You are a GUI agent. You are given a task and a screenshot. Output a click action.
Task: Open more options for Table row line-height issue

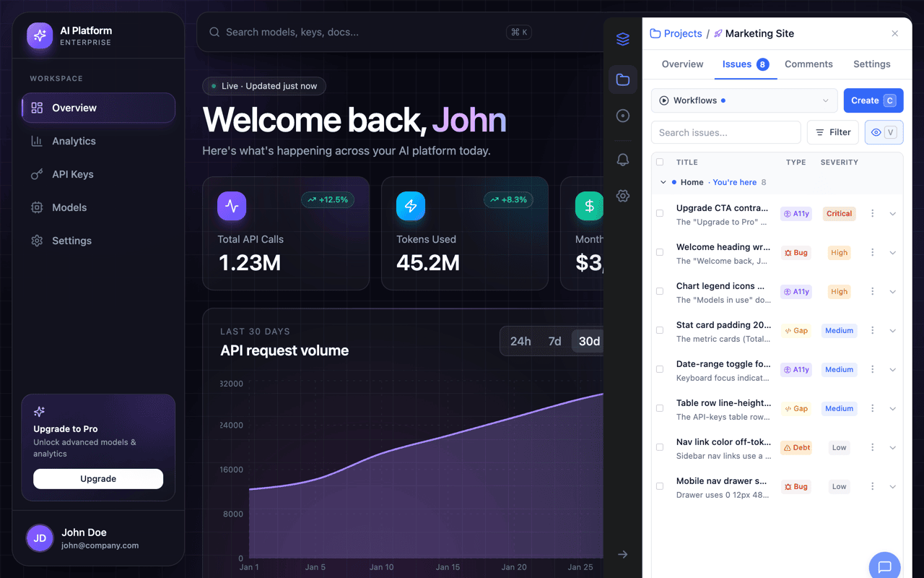[872, 409]
